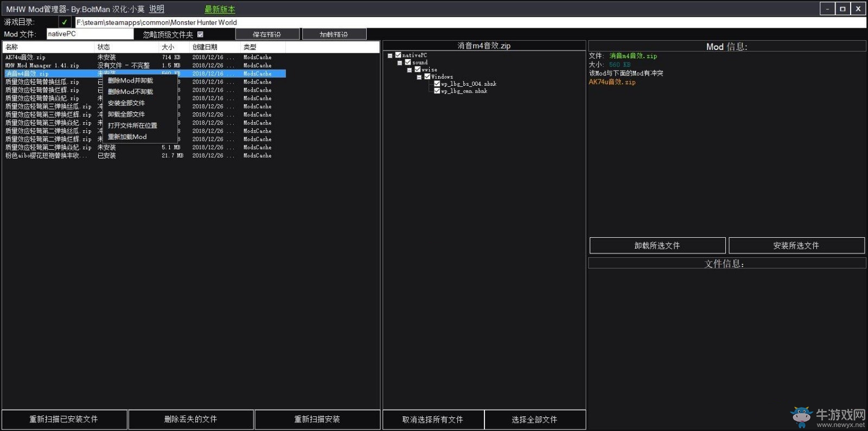Sort by the 大小 column header
The image size is (868, 431).
tap(175, 47)
